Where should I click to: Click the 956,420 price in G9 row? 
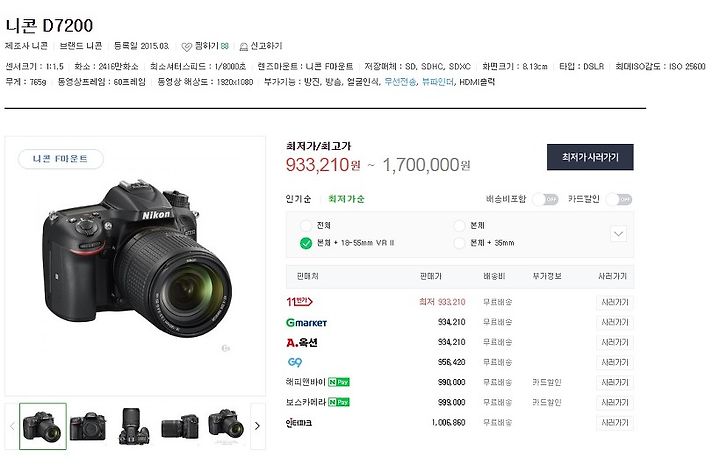point(451,362)
